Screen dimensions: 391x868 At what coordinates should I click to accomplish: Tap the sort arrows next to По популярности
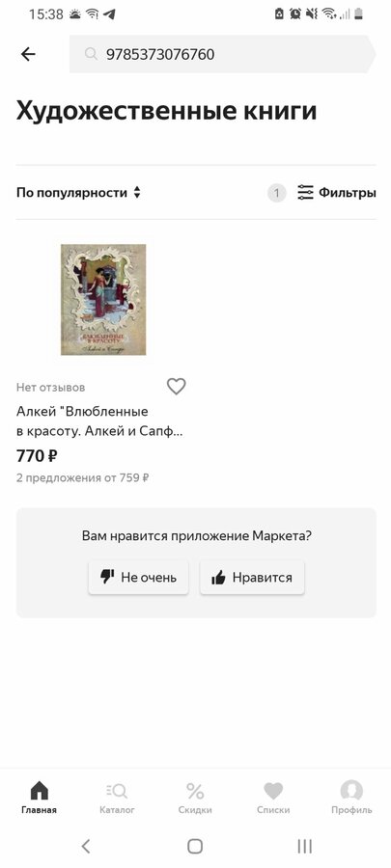tap(137, 193)
